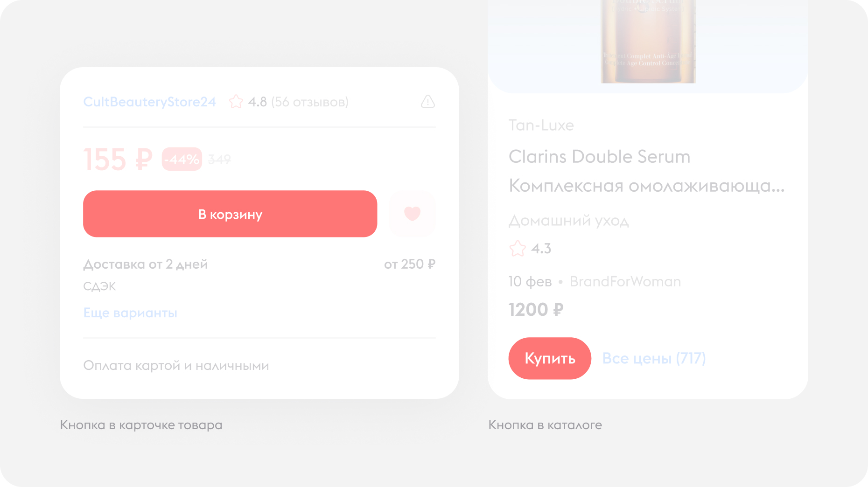Click the Tan-Luxe brand label

(541, 125)
